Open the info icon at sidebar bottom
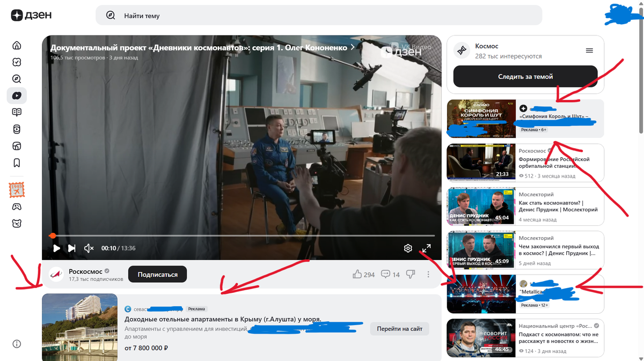 click(x=17, y=344)
